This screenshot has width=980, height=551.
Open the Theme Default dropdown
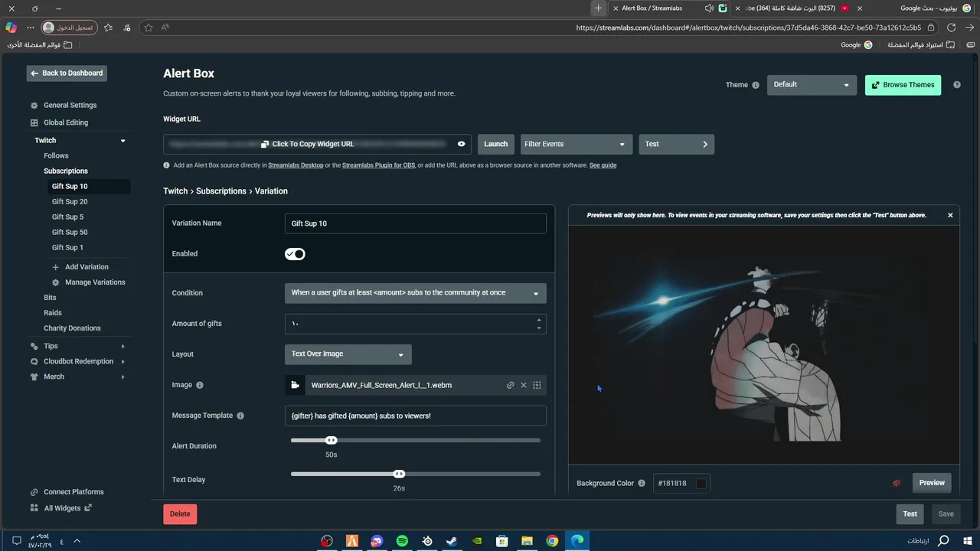pos(812,85)
